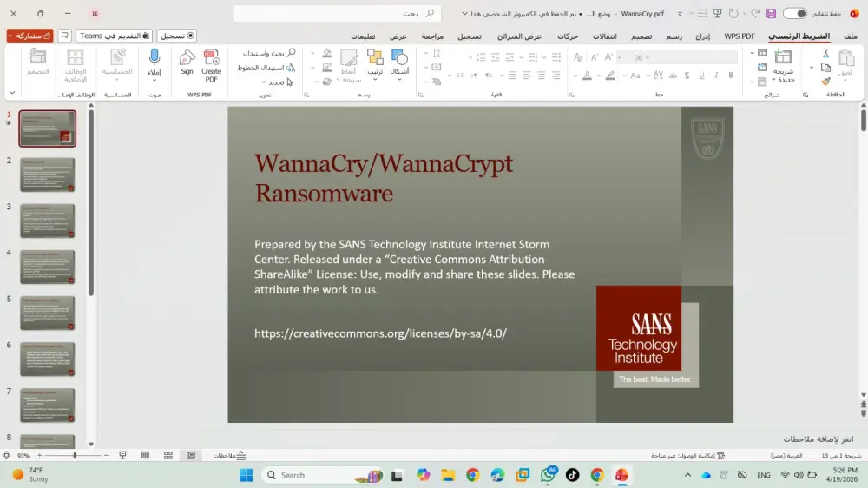Click the slideshow icon in status bar

tap(122, 455)
